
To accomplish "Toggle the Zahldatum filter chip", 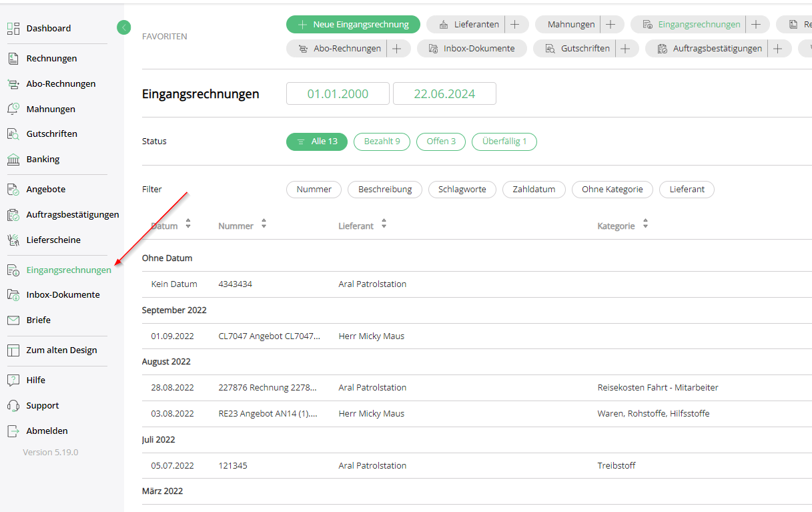I will click(534, 190).
